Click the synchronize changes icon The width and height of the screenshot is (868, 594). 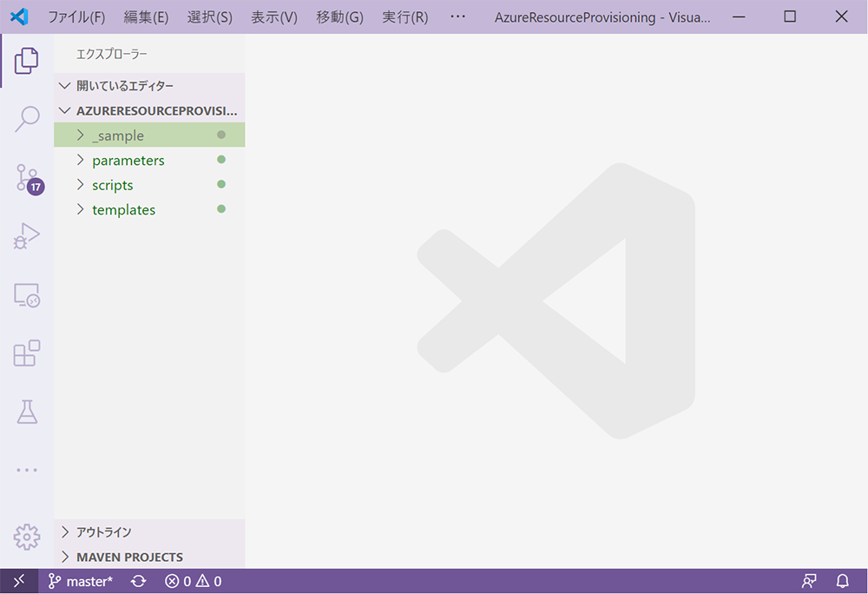[x=138, y=581]
